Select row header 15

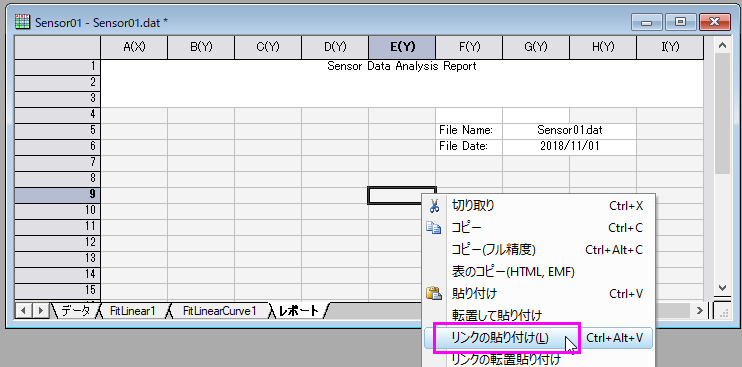pos(57,290)
